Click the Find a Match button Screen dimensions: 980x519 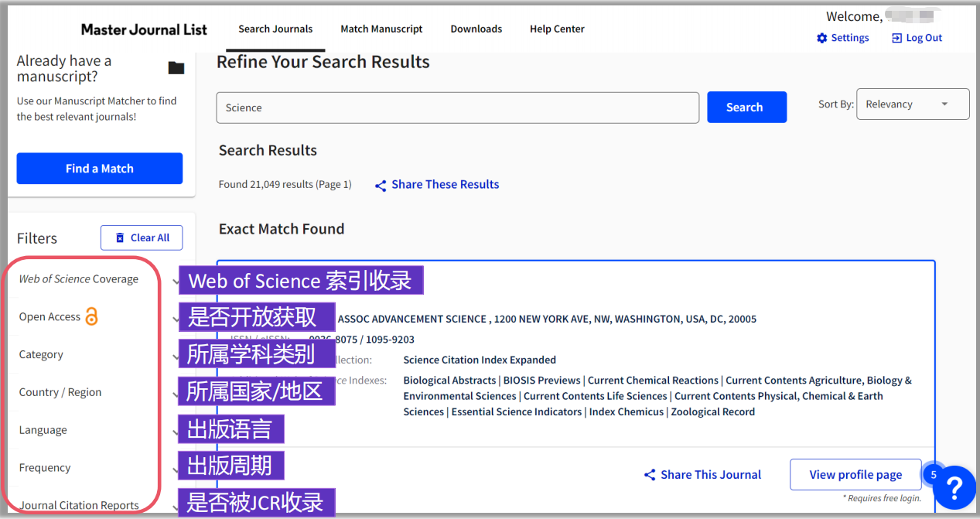click(100, 169)
